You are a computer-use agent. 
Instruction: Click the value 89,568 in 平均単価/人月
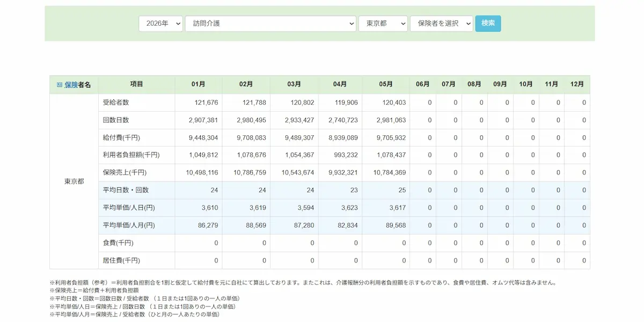coord(396,225)
